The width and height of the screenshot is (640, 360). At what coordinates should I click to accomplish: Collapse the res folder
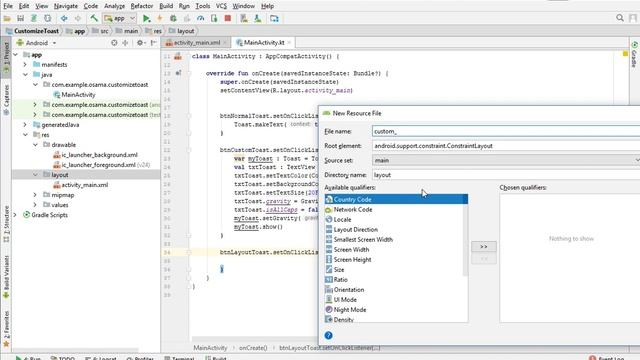click(25, 135)
